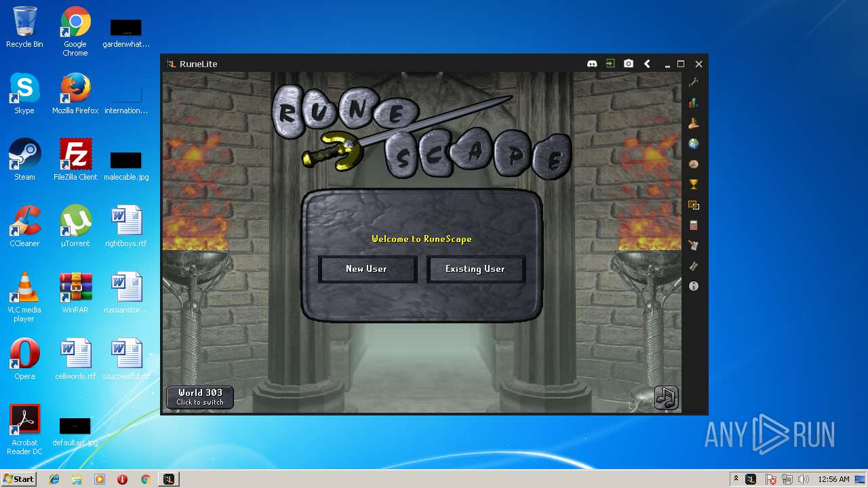Screen dimensions: 868x488
Task: Select the Acrobat Reader DC shortcut
Action: (x=24, y=430)
